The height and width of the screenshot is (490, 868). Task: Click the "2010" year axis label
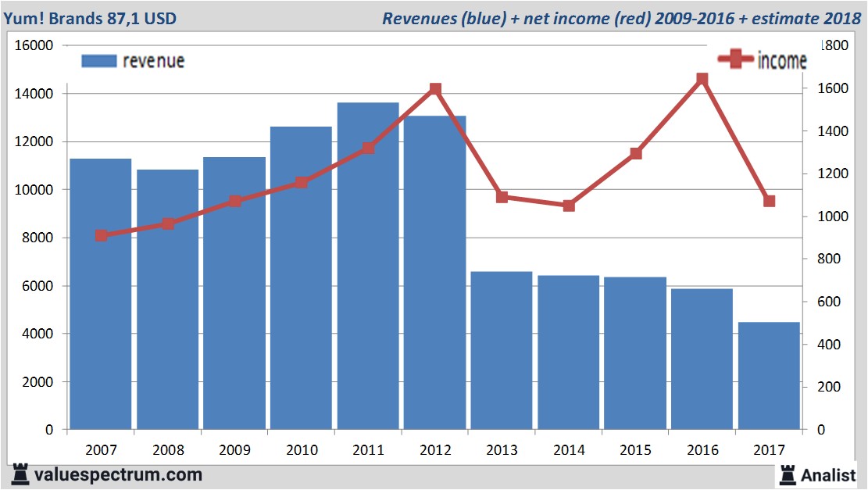coord(302,449)
